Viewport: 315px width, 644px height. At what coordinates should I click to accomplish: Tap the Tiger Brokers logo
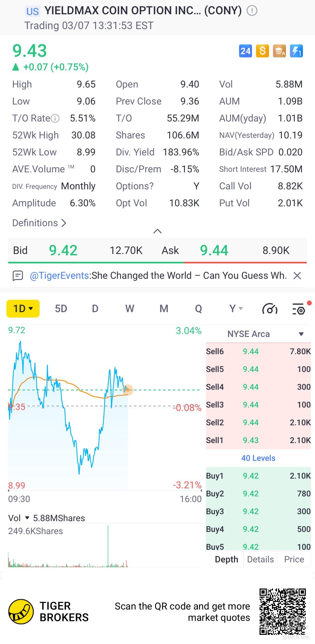point(21,612)
